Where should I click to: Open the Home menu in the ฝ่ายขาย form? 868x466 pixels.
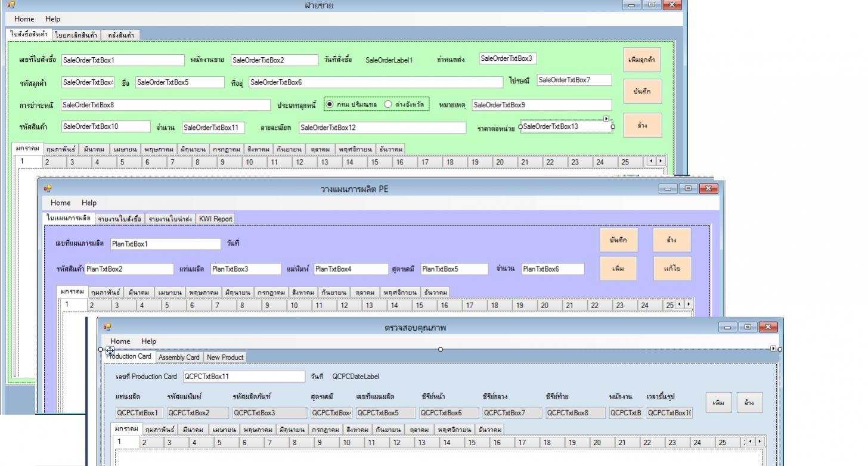[24, 19]
